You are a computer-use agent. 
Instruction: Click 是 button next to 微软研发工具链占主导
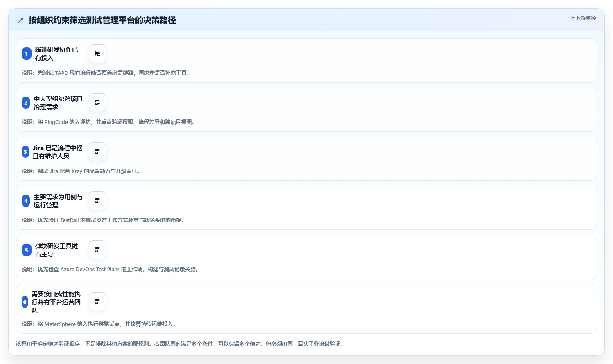[97, 250]
